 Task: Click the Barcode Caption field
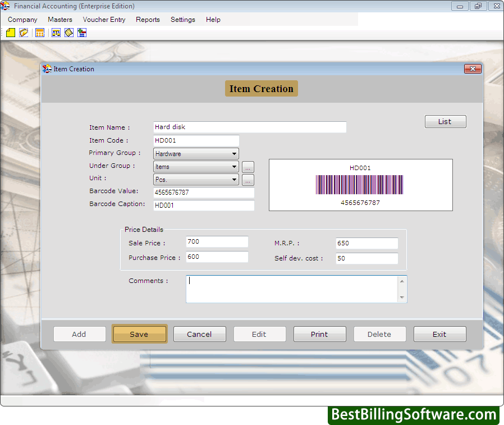tap(204, 205)
